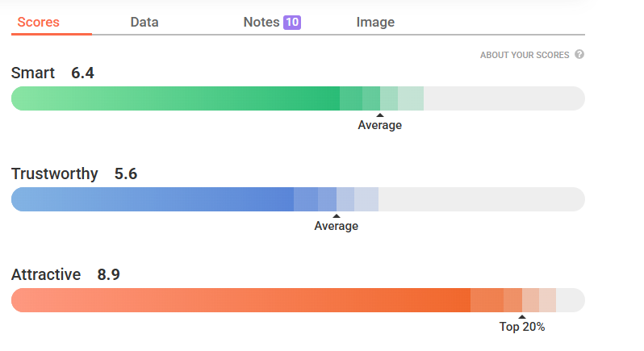The image size is (644, 351).
Task: Click the Trustworthy Average marker triangle
Action: [x=337, y=216]
